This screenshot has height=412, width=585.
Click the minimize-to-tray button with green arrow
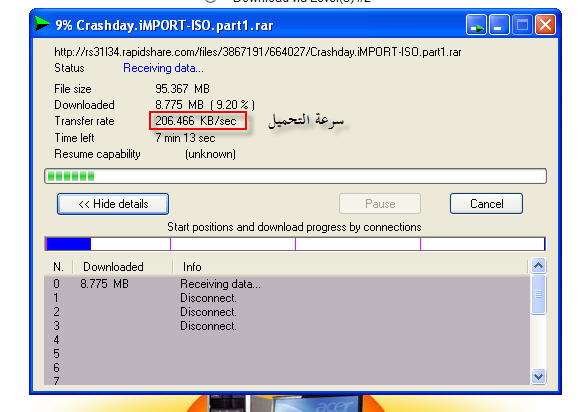[x=476, y=25]
